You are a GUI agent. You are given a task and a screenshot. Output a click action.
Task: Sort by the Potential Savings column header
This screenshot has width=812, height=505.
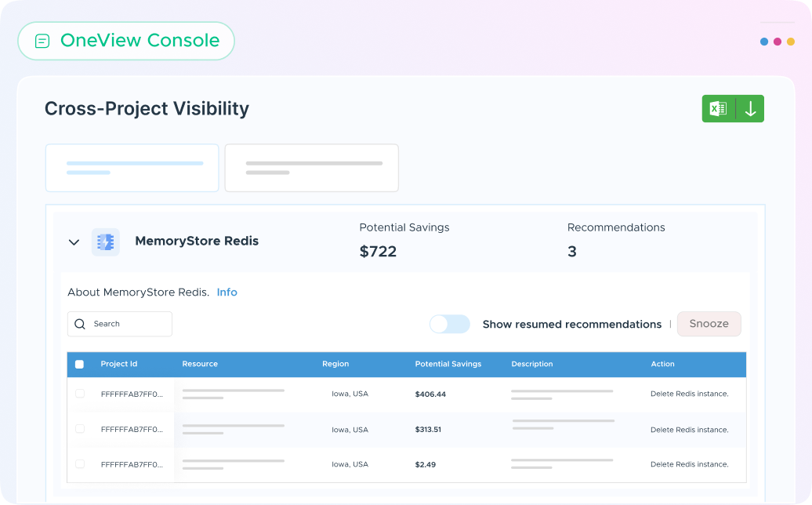[x=448, y=364]
